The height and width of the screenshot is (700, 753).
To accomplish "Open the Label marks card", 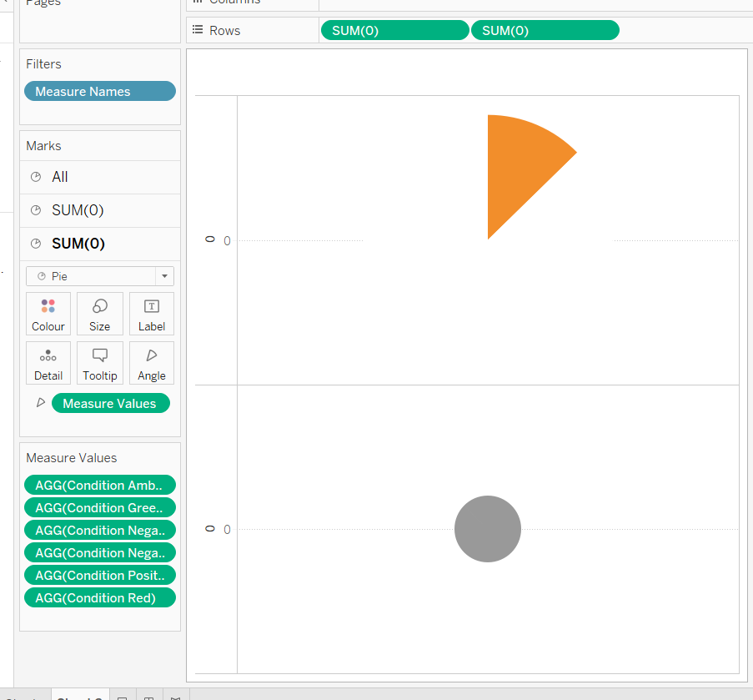I will [x=152, y=314].
